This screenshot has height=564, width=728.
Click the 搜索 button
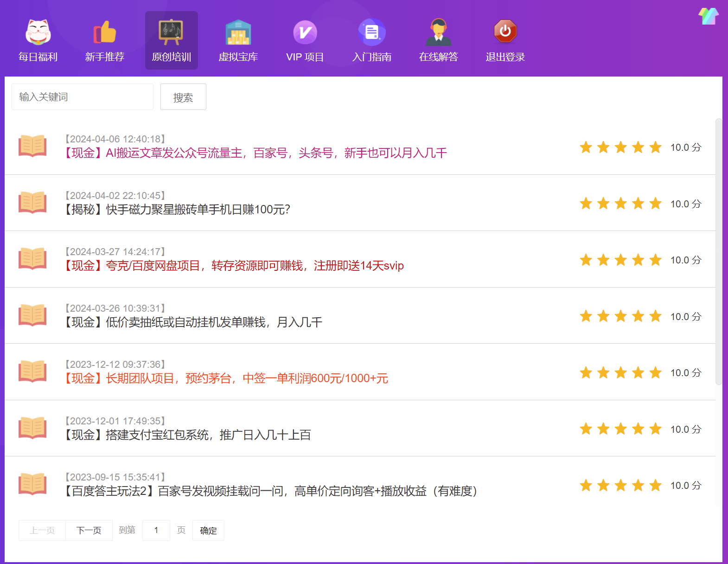(183, 97)
